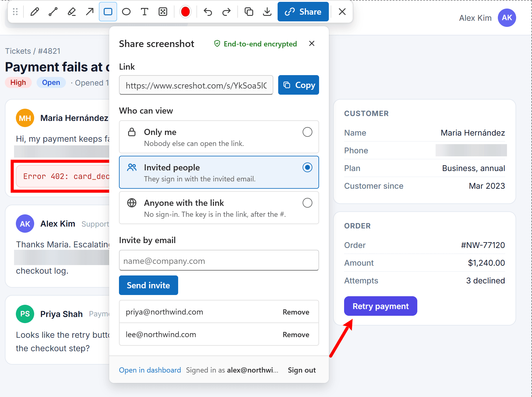Select the Rectangle shape tool
The image size is (532, 397).
(108, 12)
